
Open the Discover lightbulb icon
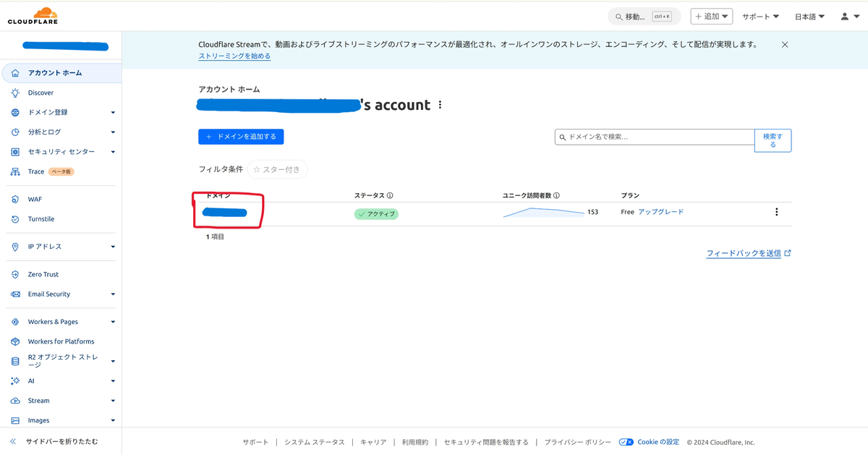click(x=15, y=93)
